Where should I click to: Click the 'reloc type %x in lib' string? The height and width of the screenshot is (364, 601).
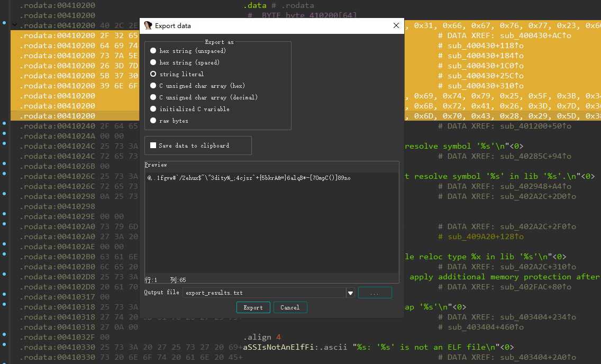point(486,257)
